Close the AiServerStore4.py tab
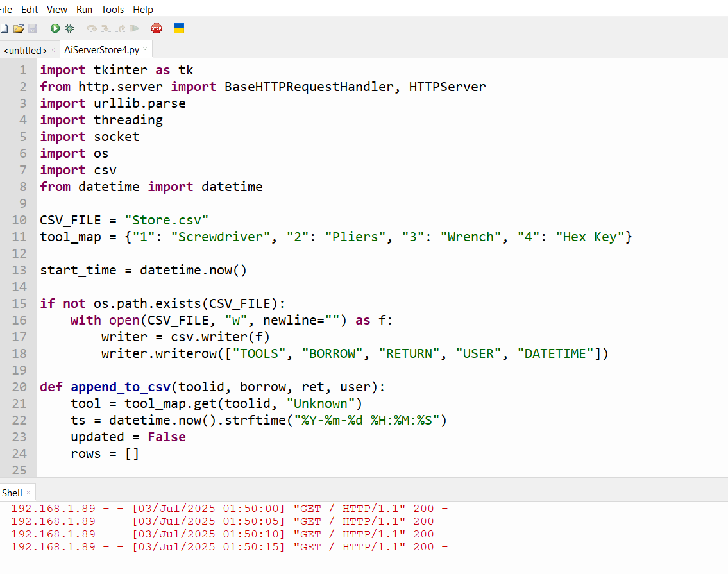 point(146,49)
